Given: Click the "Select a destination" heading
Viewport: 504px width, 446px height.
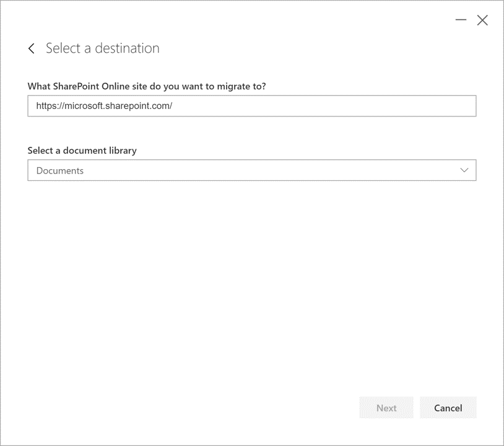Looking at the screenshot, I should click(103, 48).
